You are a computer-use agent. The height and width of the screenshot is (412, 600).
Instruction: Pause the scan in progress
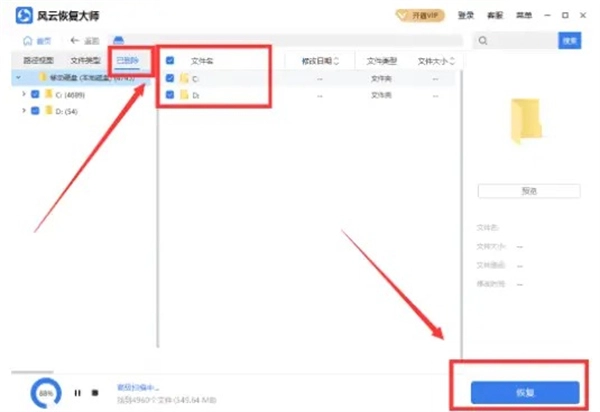tap(77, 392)
